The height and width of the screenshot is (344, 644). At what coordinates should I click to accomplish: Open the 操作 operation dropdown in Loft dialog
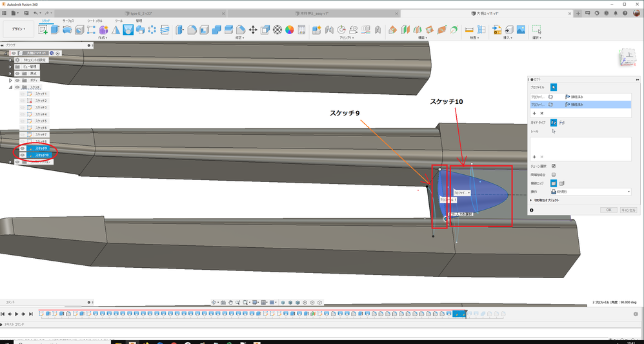pyautogui.click(x=590, y=192)
